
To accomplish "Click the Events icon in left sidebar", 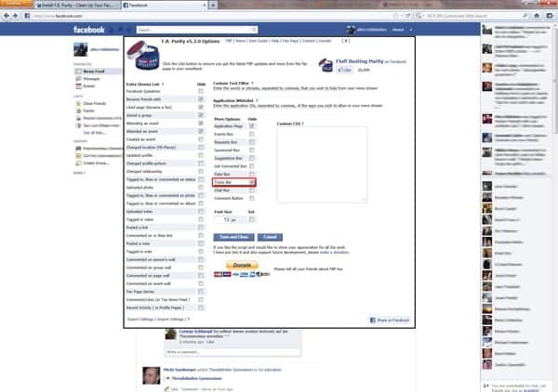I will [x=78, y=86].
